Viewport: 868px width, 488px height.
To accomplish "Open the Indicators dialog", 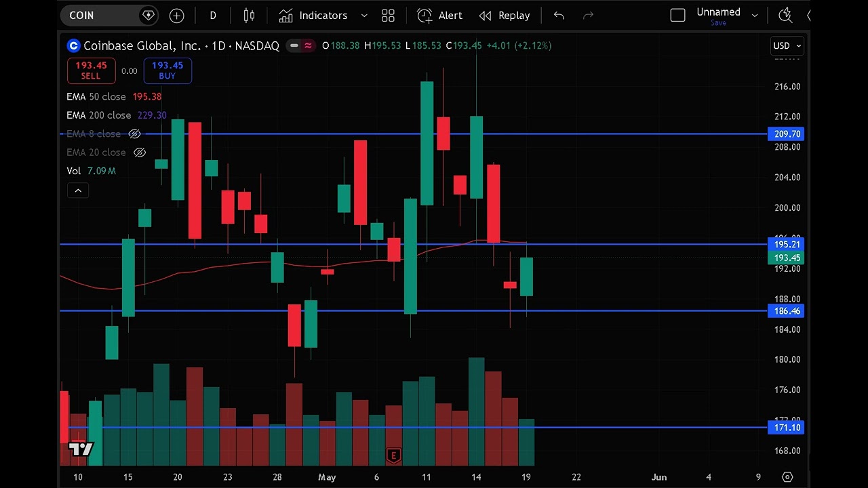I will coord(313,15).
